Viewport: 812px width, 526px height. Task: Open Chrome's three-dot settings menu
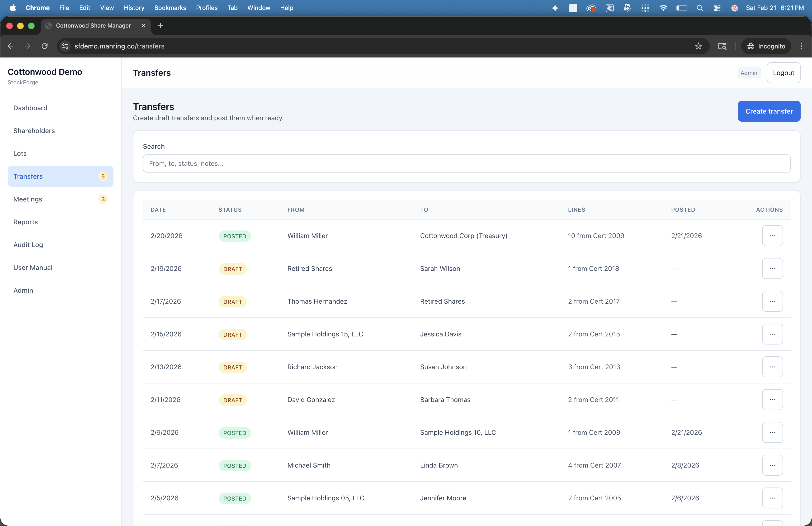(801, 46)
